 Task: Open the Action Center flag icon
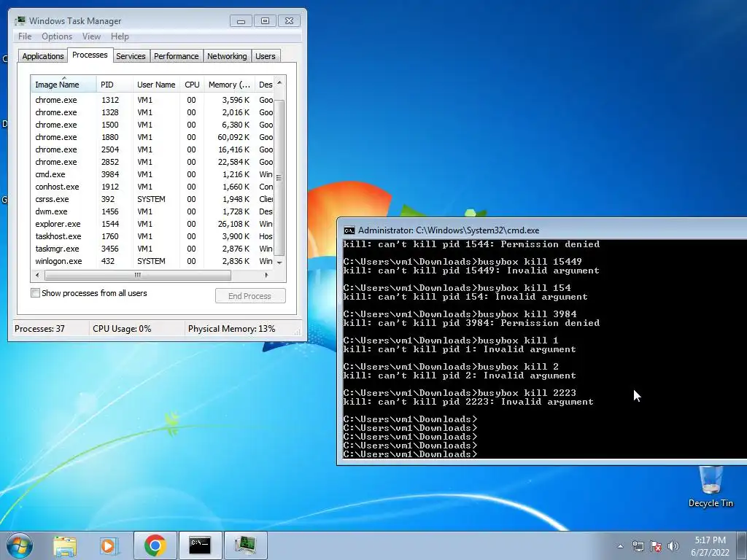pos(656,546)
